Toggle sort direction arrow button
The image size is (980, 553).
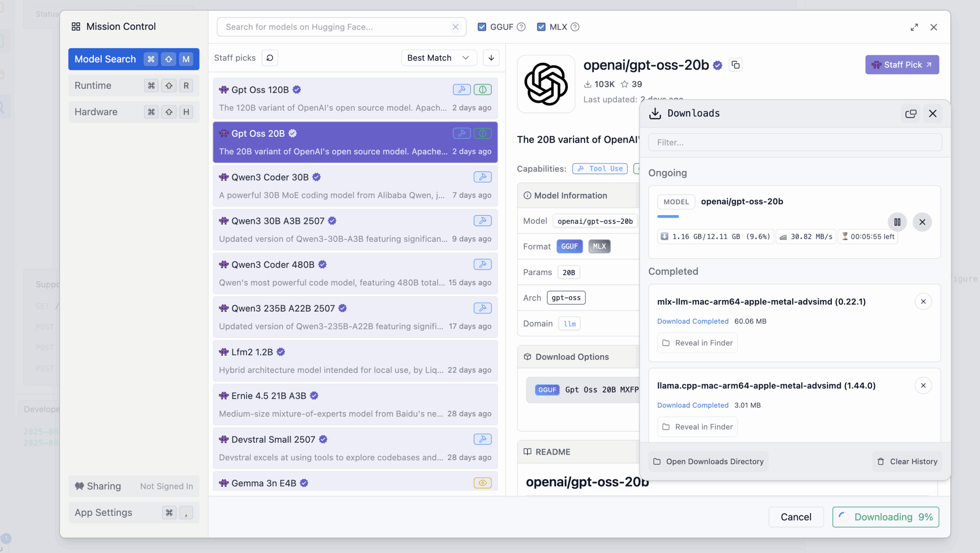coord(491,58)
